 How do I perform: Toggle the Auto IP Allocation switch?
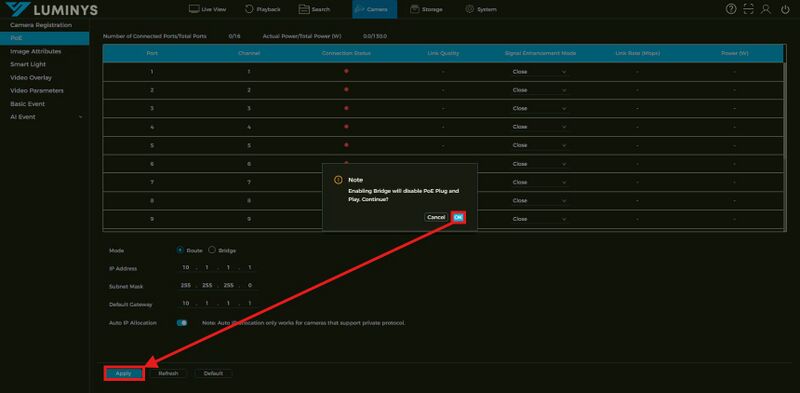(x=182, y=323)
